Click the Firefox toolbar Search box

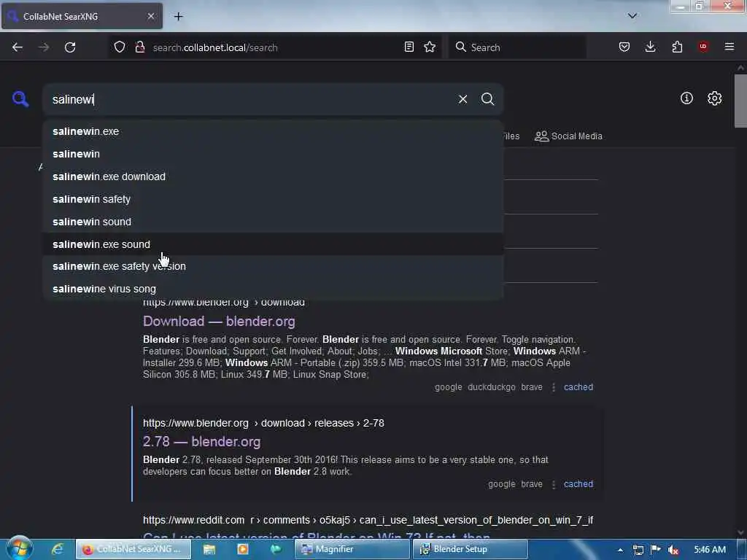point(517,47)
